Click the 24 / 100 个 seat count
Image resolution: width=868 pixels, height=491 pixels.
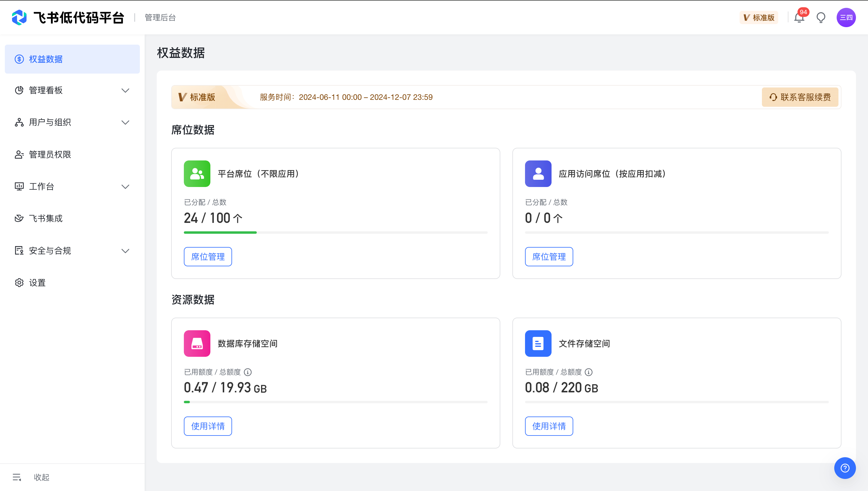point(213,218)
